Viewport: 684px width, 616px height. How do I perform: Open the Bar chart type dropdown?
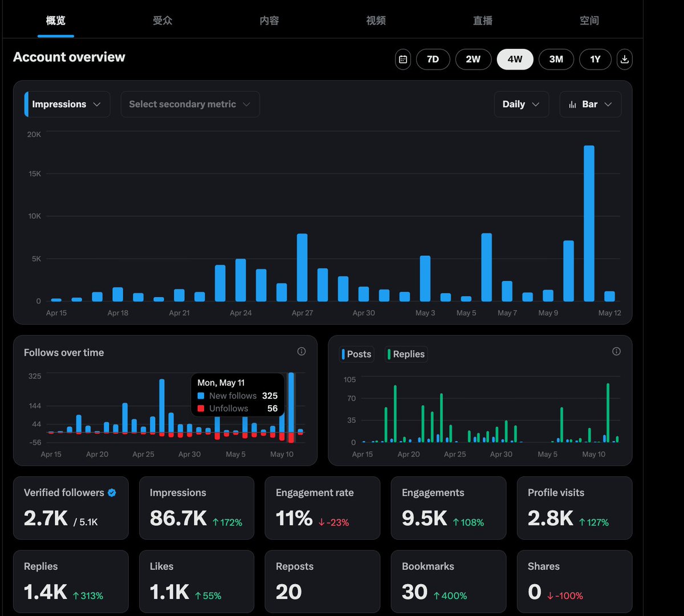591,104
